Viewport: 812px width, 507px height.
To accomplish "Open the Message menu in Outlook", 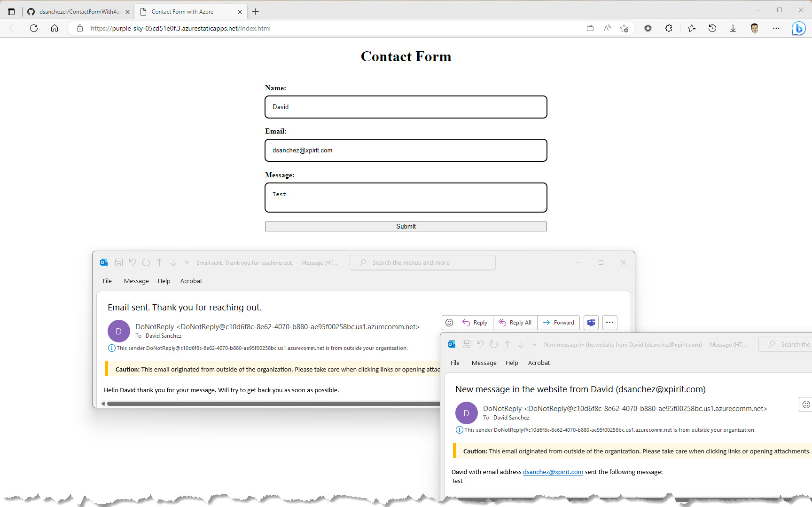I will click(x=136, y=281).
